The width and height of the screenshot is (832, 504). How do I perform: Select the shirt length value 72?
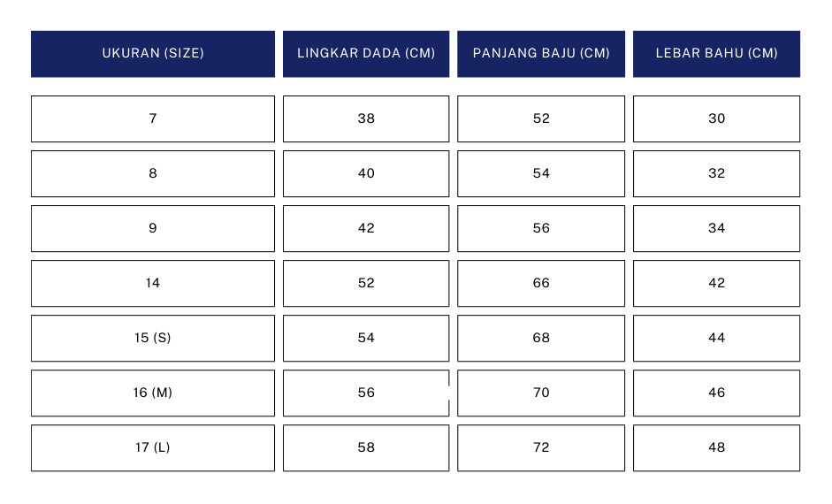[x=541, y=447]
